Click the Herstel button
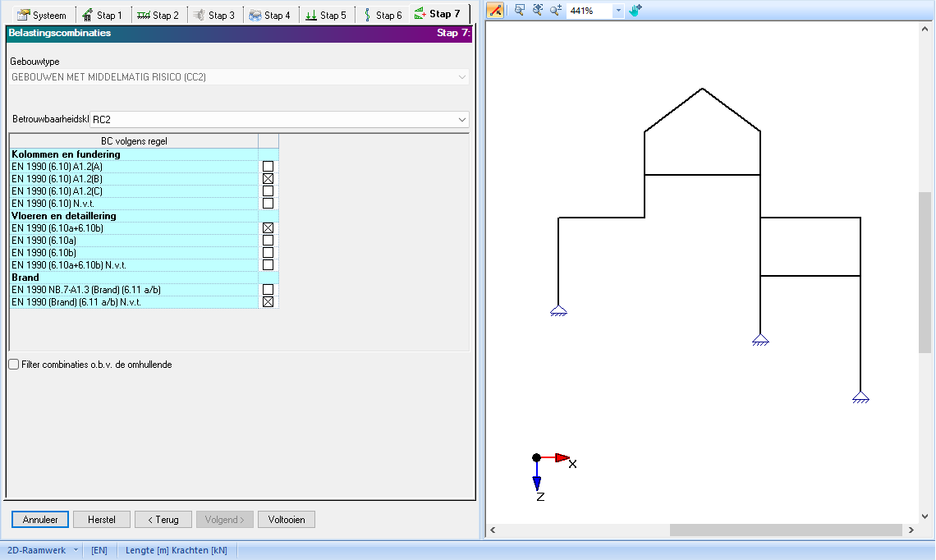The width and height of the screenshot is (936, 560). coord(102,520)
